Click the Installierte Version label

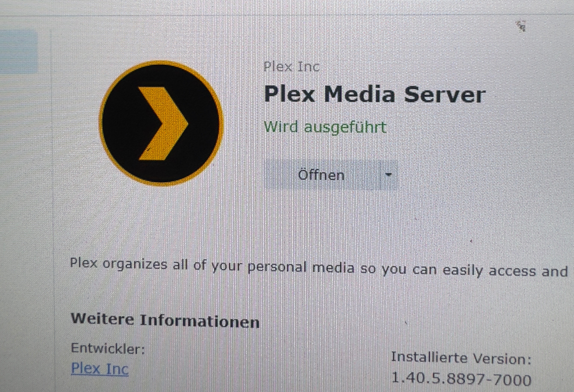point(461,358)
